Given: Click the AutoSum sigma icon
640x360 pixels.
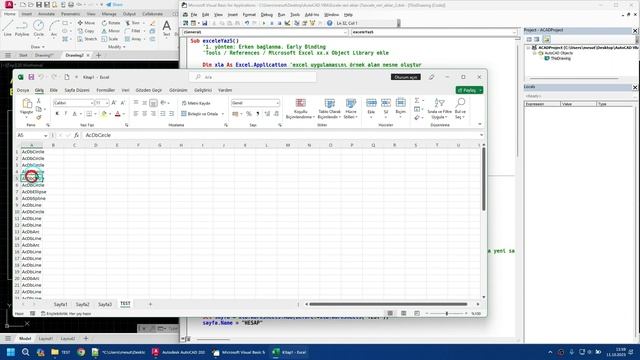Looking at the screenshot, I should [x=417, y=100].
